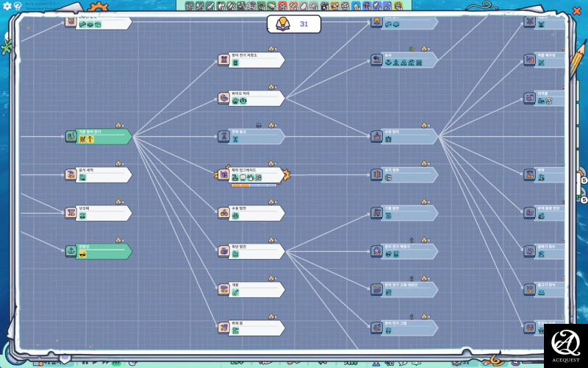Open the settings gear icon

pyautogui.click(x=7, y=6)
